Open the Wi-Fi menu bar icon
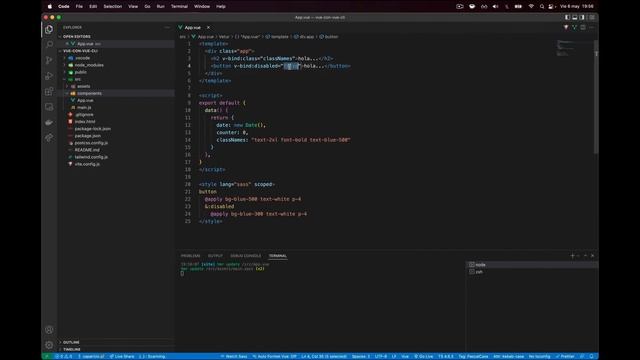Viewport: 640px width, 360px height. (x=531, y=7)
